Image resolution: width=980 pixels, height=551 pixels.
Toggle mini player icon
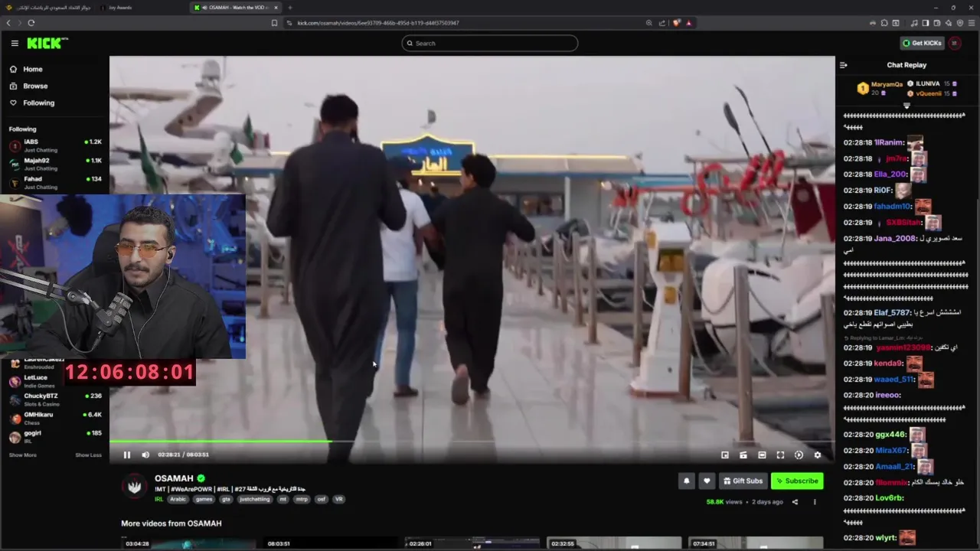[x=743, y=455]
